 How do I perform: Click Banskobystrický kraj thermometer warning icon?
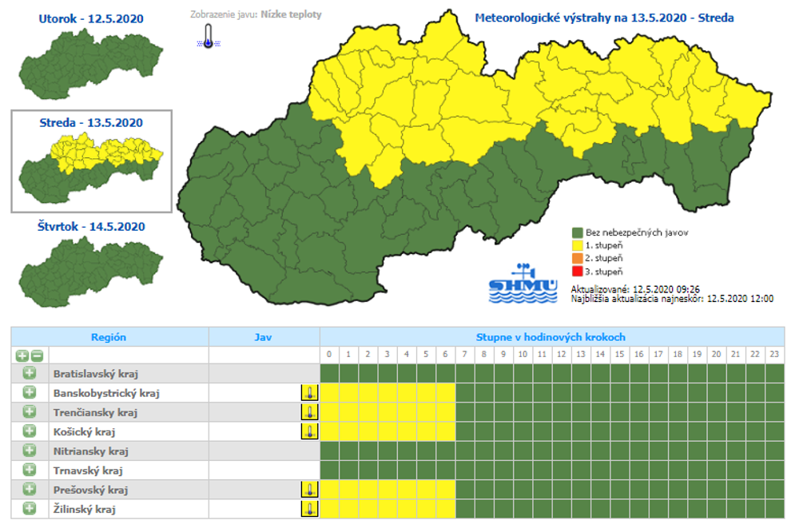[x=309, y=392]
